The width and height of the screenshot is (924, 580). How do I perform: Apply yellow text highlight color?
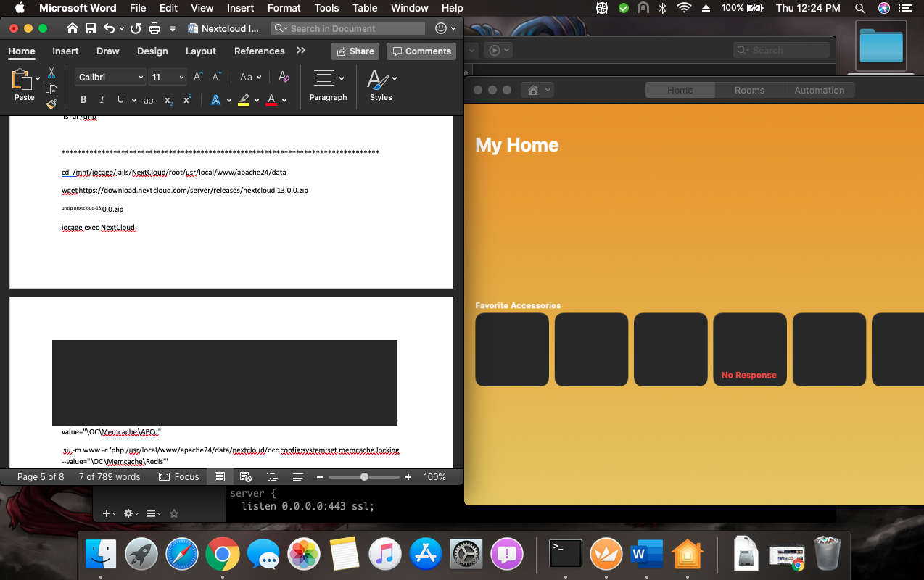tap(244, 100)
